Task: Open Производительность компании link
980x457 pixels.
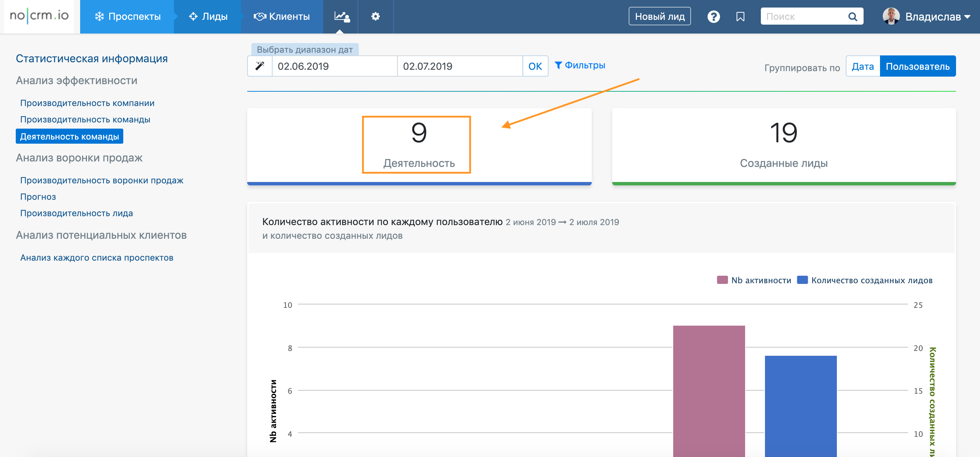Action: (x=87, y=103)
